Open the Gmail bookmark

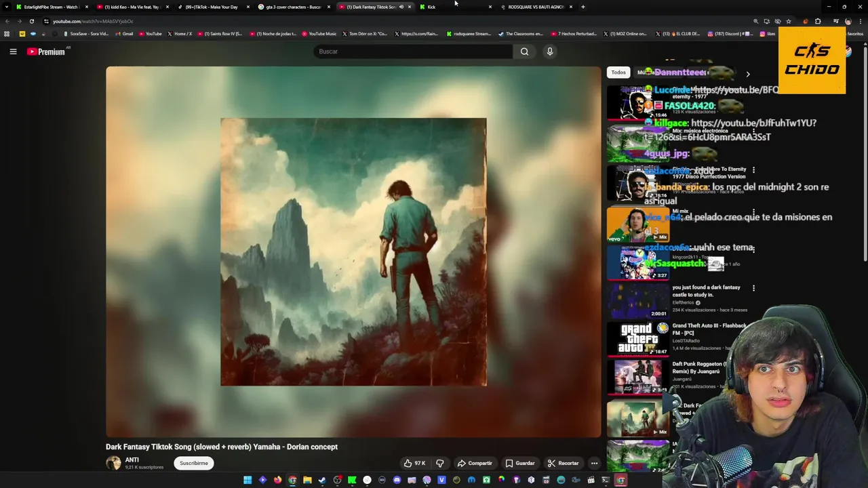click(x=124, y=34)
